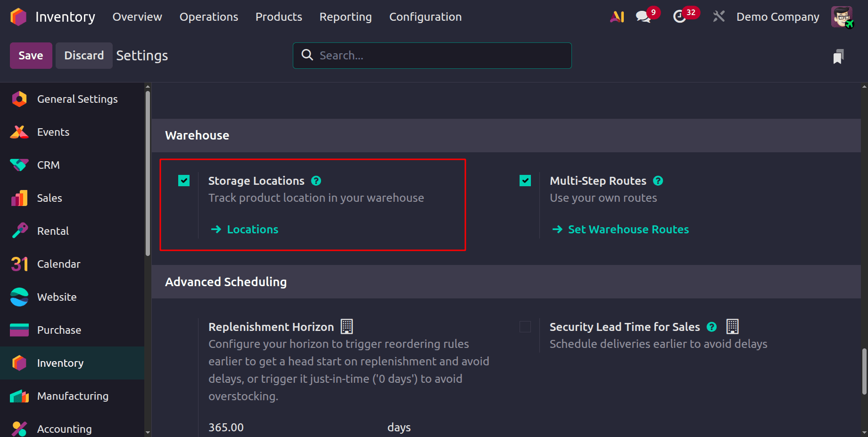The width and height of the screenshot is (868, 437).
Task: Open the Events app settings in sidebar
Action: point(53,132)
